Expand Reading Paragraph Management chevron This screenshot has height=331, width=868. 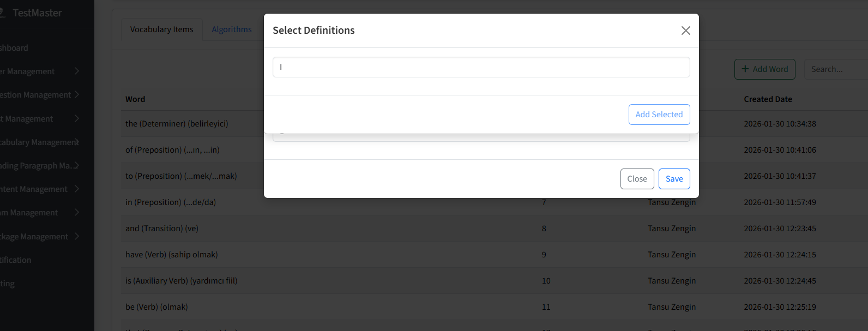tap(77, 165)
